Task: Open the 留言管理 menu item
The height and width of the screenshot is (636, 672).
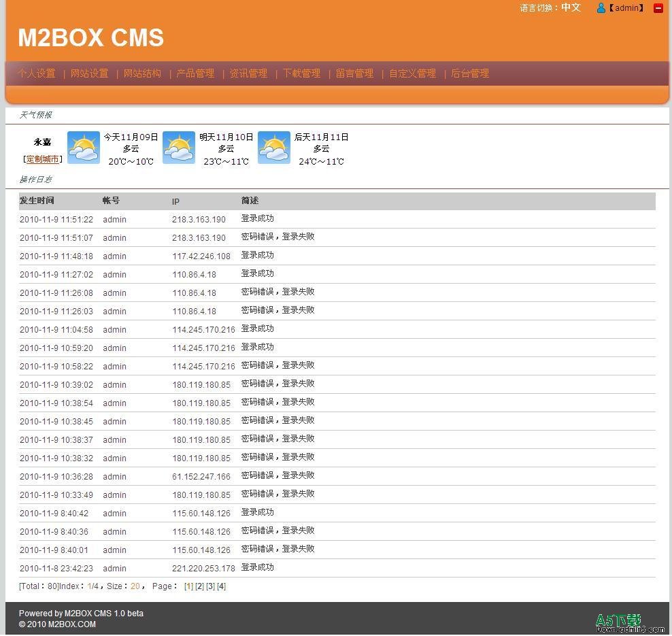Action: click(355, 73)
